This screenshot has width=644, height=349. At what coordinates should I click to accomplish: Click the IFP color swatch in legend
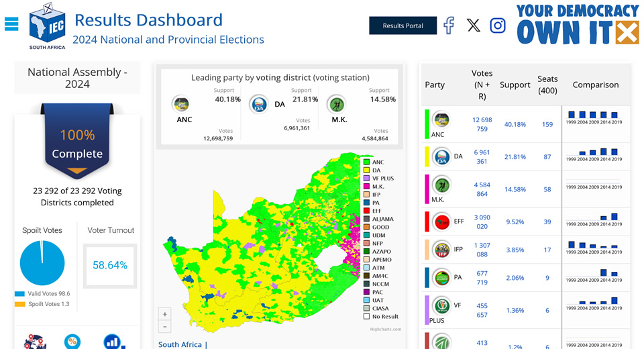coord(366,195)
